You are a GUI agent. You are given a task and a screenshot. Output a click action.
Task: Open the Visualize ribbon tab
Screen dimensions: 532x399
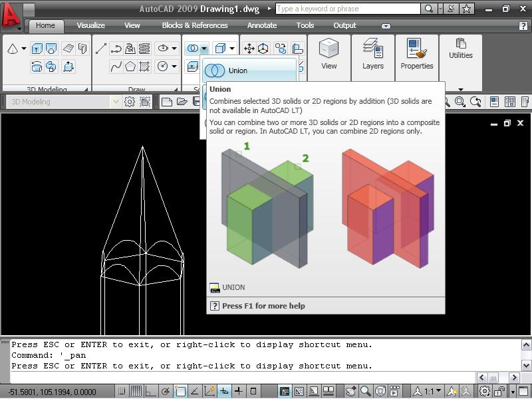90,25
